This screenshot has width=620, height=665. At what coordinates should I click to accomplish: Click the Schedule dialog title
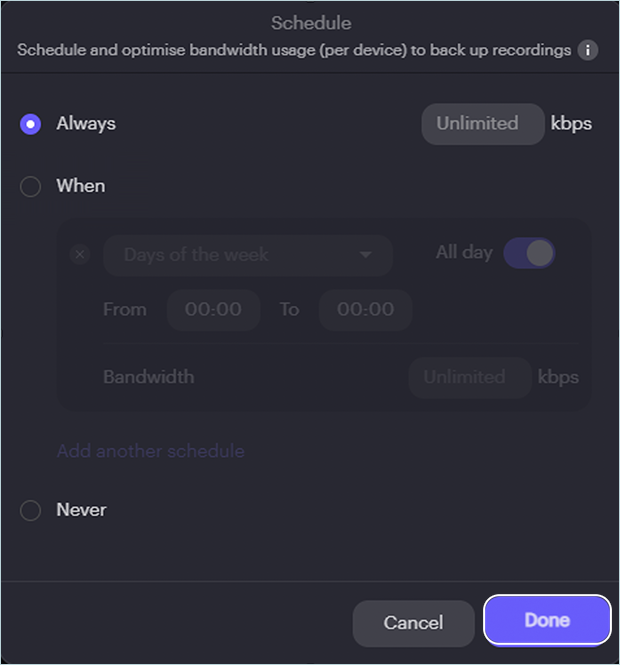pyautogui.click(x=311, y=23)
